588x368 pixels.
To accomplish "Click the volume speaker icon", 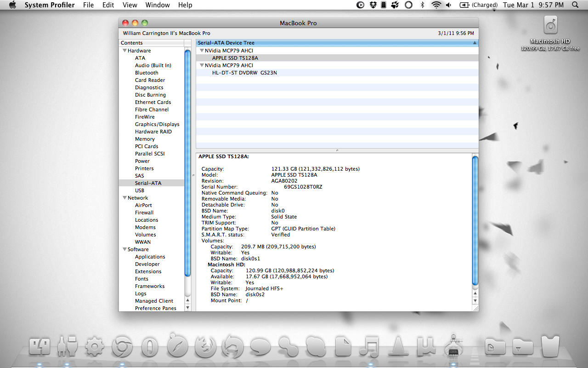I will (x=449, y=5).
